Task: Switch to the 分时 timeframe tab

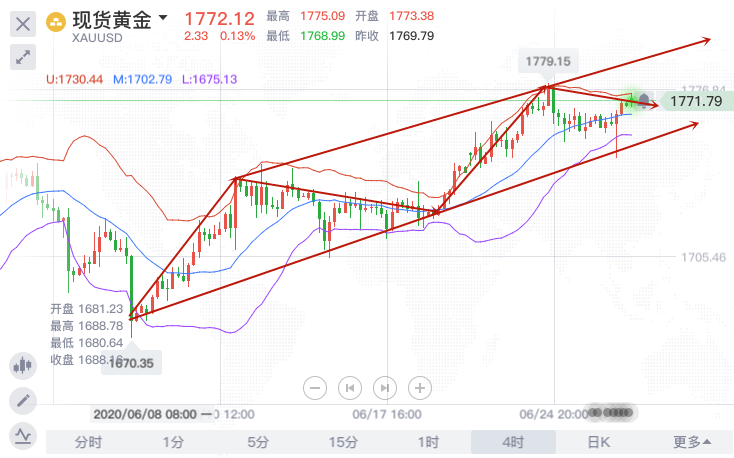Action: point(88,441)
